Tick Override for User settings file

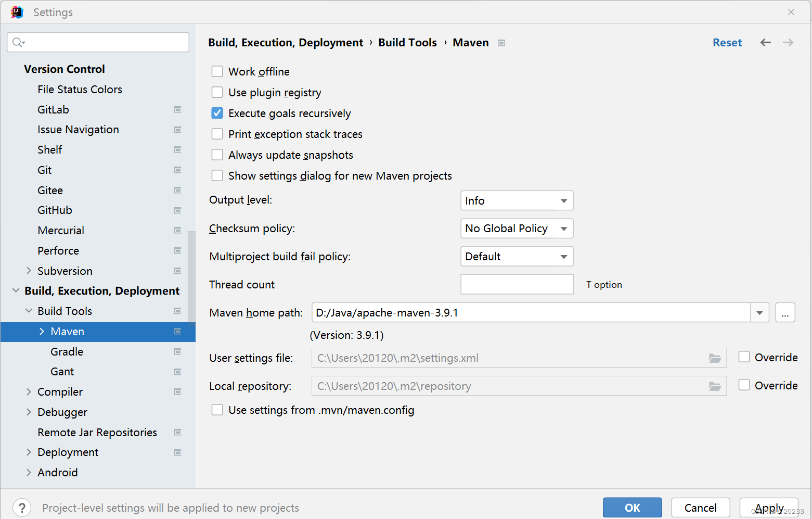click(x=744, y=357)
